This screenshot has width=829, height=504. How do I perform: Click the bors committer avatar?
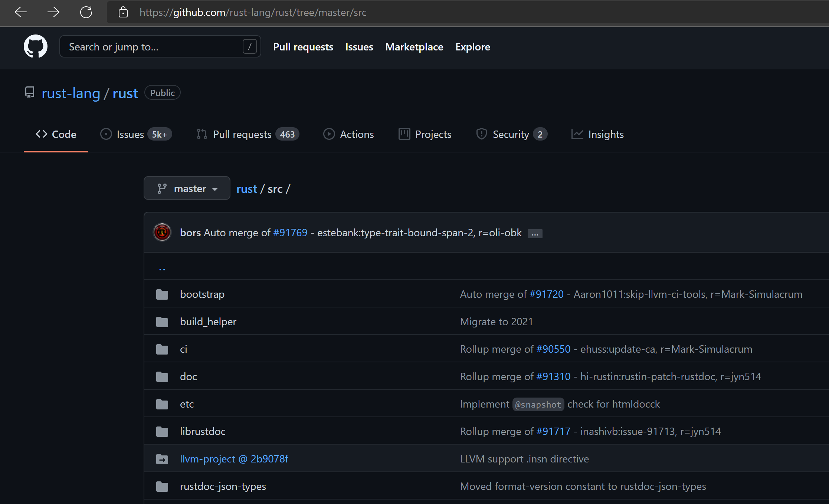[x=162, y=232]
